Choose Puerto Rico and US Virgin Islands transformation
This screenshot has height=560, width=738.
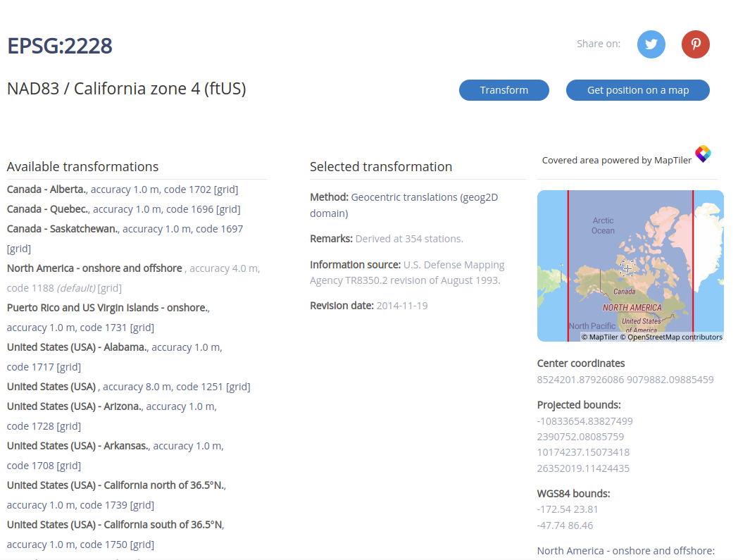107,308
